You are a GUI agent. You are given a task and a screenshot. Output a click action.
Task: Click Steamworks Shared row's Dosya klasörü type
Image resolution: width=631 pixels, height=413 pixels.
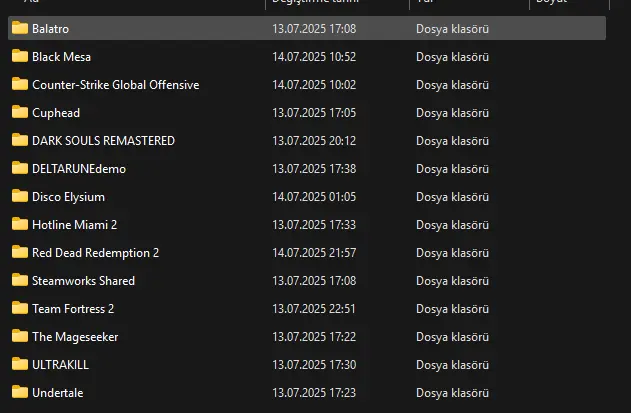point(452,281)
